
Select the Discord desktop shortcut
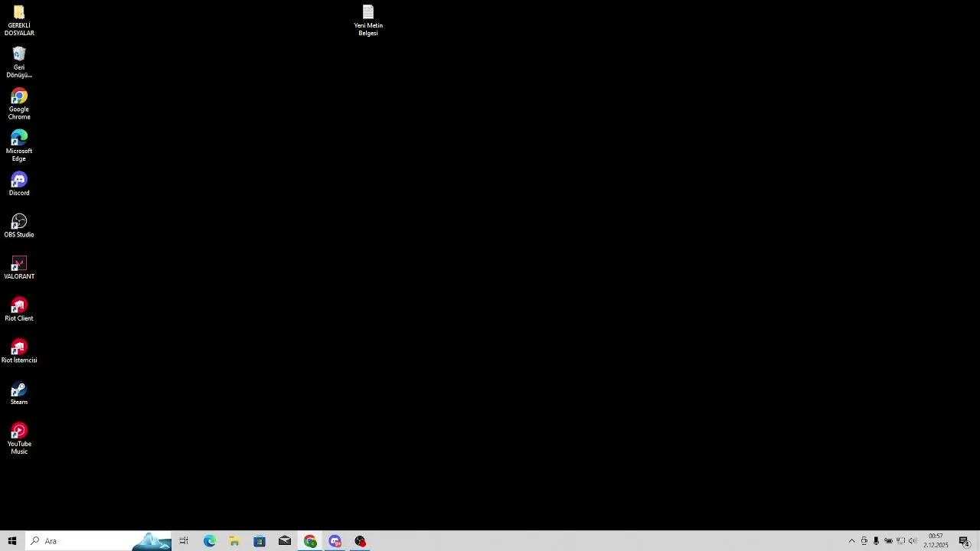point(19,184)
